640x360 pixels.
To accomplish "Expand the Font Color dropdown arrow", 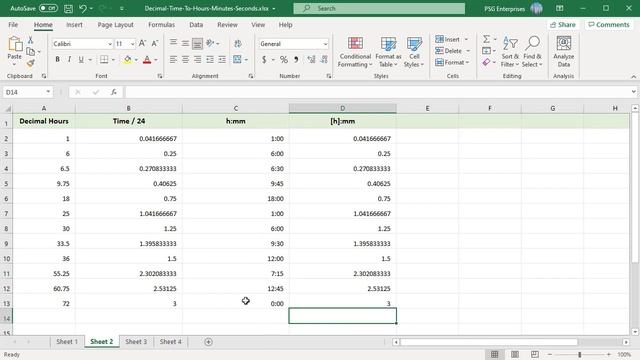I will tap(156, 60).
